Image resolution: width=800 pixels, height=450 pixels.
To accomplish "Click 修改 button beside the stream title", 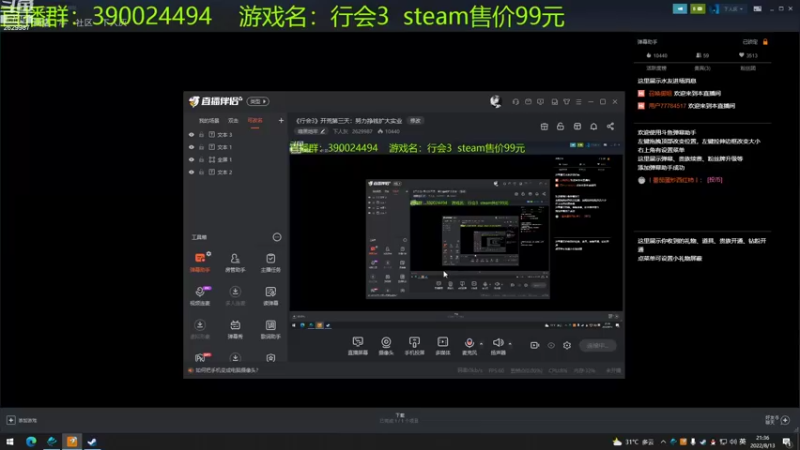I will [415, 121].
